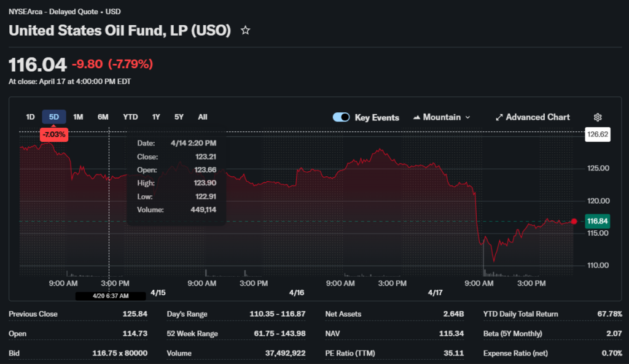Screen dimensions: 629x364
Task: Change chart to the 6M range
Action: (x=103, y=117)
